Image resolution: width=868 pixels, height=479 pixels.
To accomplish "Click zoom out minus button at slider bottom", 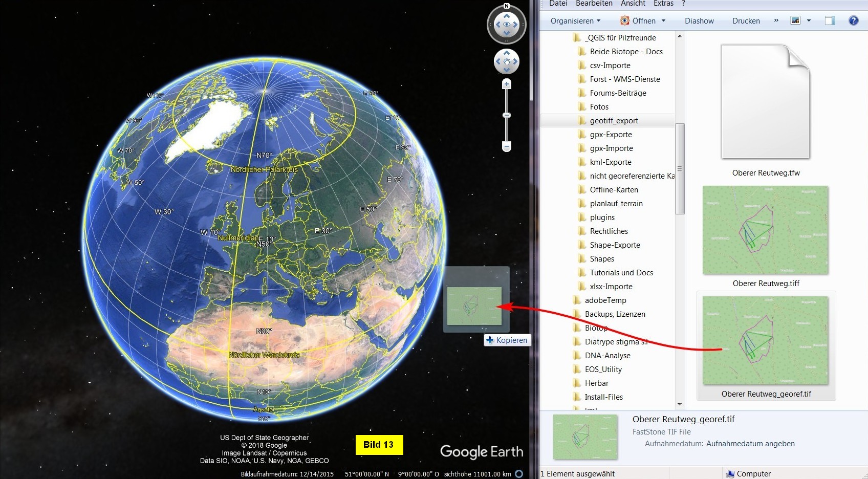I will coord(507,147).
